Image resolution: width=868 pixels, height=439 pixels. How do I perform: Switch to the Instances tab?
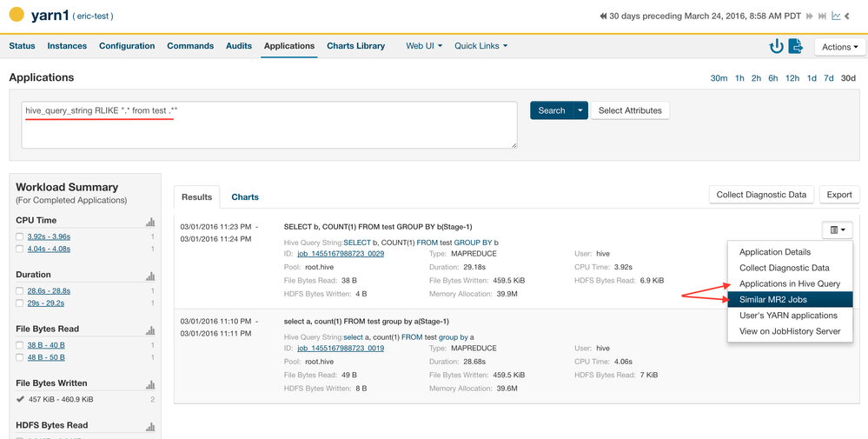pos(67,46)
